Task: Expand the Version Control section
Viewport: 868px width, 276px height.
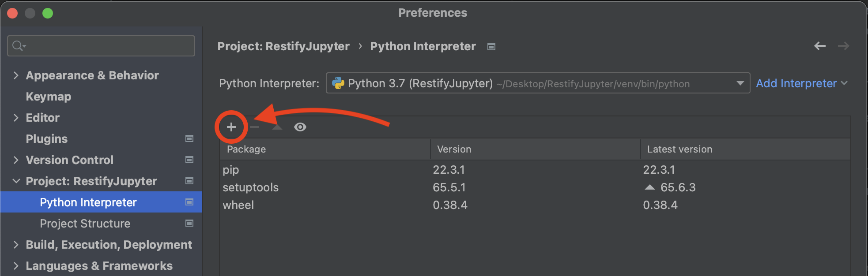Action: (16, 160)
